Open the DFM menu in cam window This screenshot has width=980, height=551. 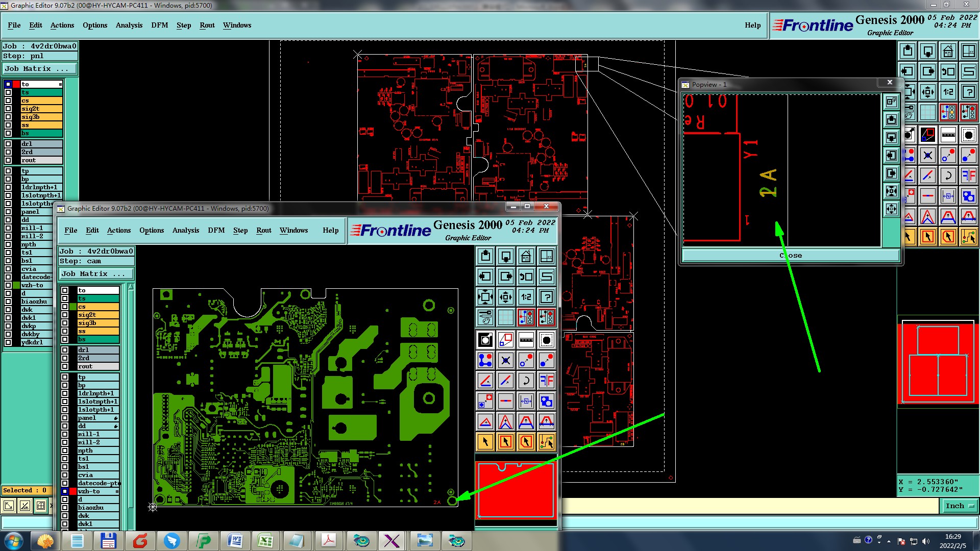pos(216,230)
